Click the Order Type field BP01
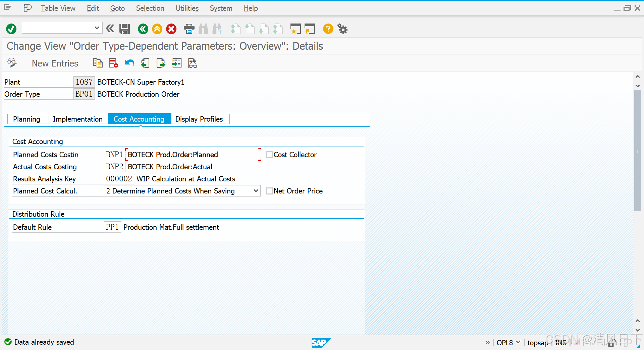The width and height of the screenshot is (644, 350). click(x=84, y=94)
